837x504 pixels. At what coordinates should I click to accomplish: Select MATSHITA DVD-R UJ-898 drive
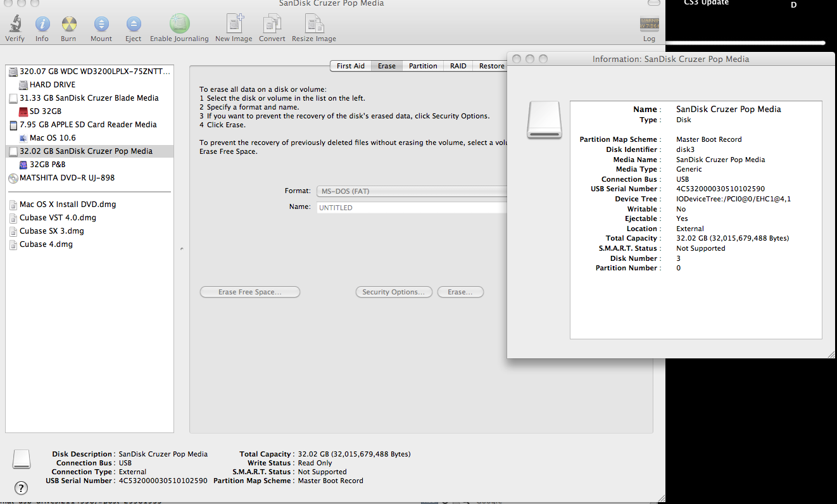89,178
